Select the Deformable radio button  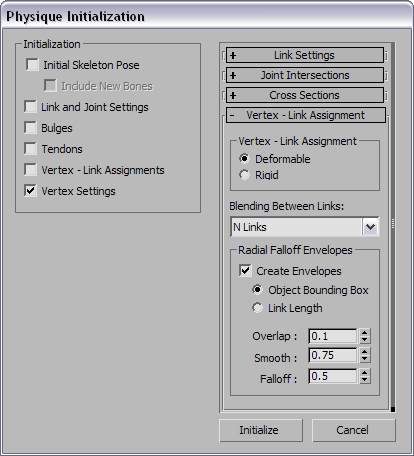tap(244, 159)
